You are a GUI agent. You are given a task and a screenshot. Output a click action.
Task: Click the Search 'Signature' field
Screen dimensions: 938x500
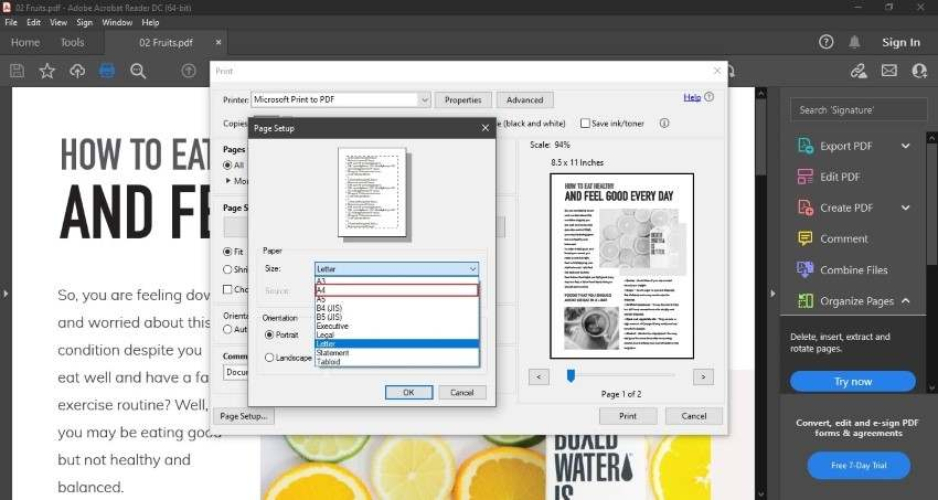(858, 110)
